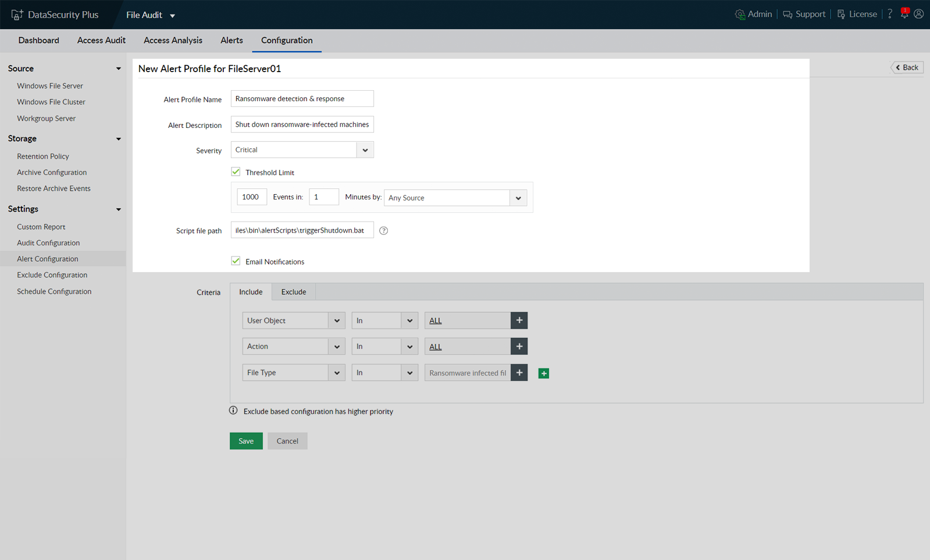This screenshot has width=930, height=560.
Task: Open Schedule Configuration in sidebar
Action: pyautogui.click(x=54, y=291)
